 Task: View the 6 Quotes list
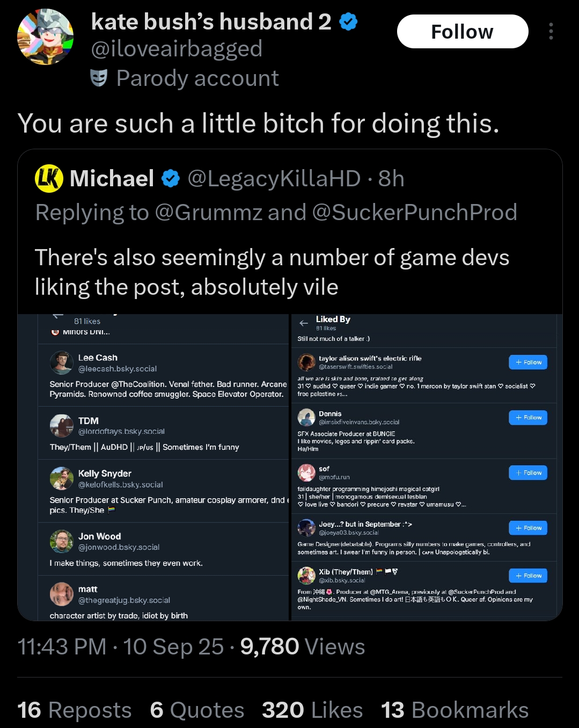pos(197,710)
